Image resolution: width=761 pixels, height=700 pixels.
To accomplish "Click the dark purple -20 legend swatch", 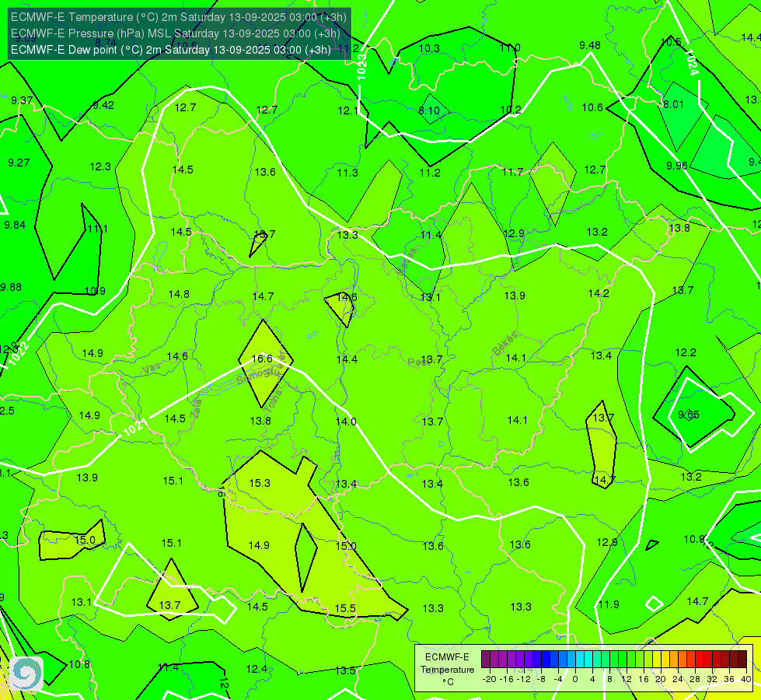I will [x=485, y=660].
